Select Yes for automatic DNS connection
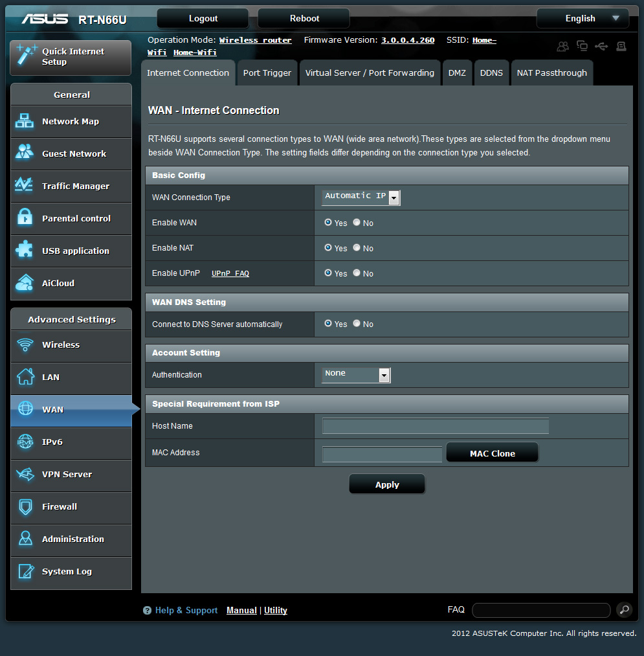This screenshot has width=644, height=656. [328, 323]
